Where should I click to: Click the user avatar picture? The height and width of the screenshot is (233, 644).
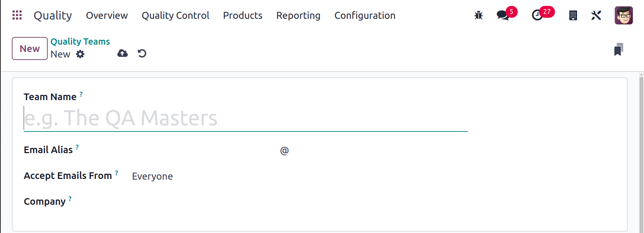[x=624, y=15]
